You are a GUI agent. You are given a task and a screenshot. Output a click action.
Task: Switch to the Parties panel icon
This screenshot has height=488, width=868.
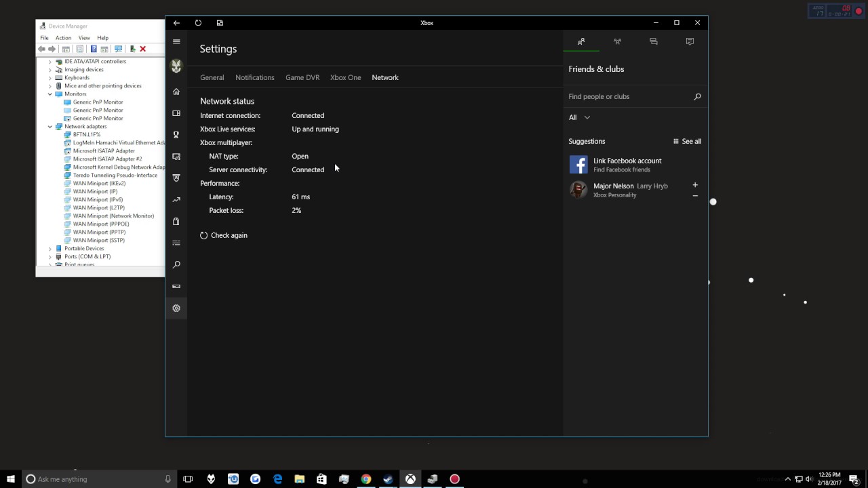pyautogui.click(x=617, y=42)
